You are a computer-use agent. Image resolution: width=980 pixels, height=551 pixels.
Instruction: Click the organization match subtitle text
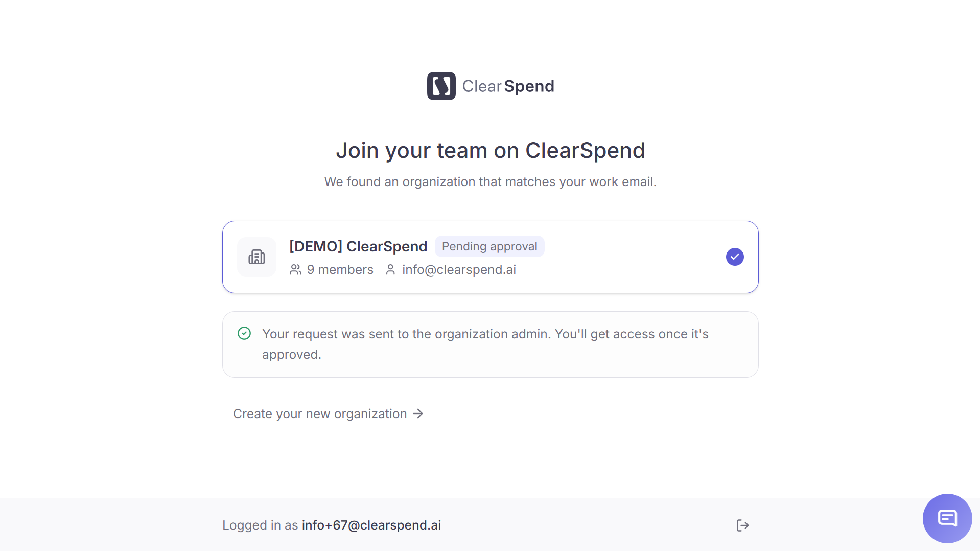491,182
